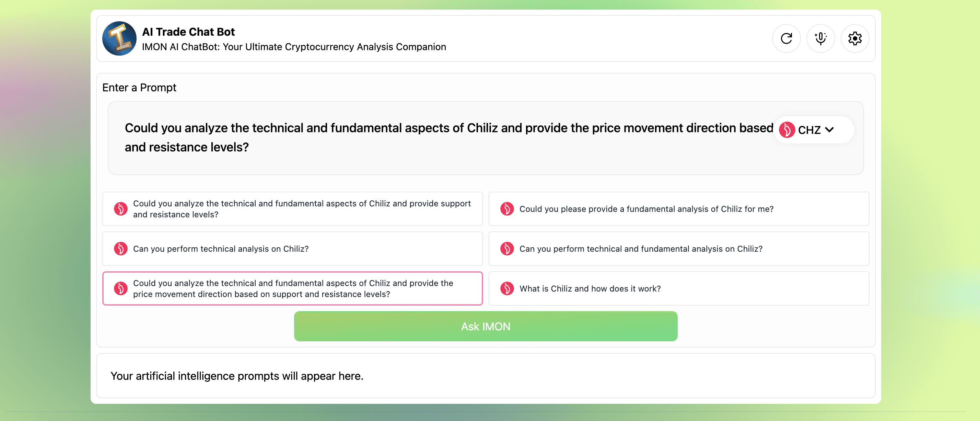Image resolution: width=980 pixels, height=421 pixels.
Task: Pick 'Can you perform technical analysis on Chiliz?'
Action: tap(221, 249)
